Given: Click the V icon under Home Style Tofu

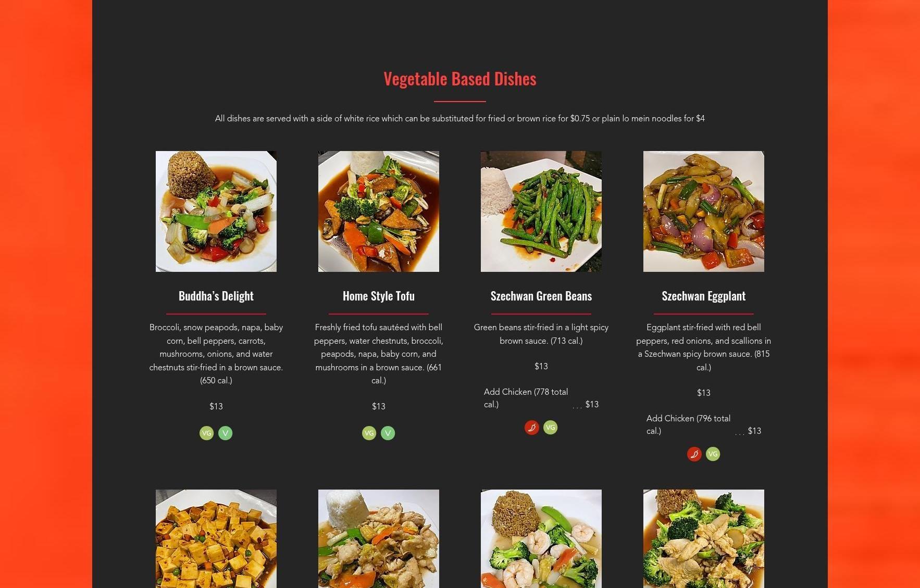Looking at the screenshot, I should click(x=388, y=433).
